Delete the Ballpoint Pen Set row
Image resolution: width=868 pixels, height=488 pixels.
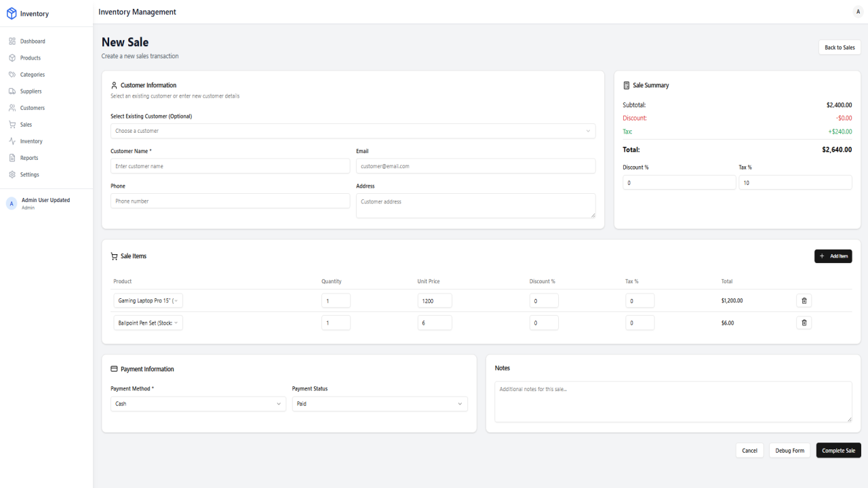[804, 323]
